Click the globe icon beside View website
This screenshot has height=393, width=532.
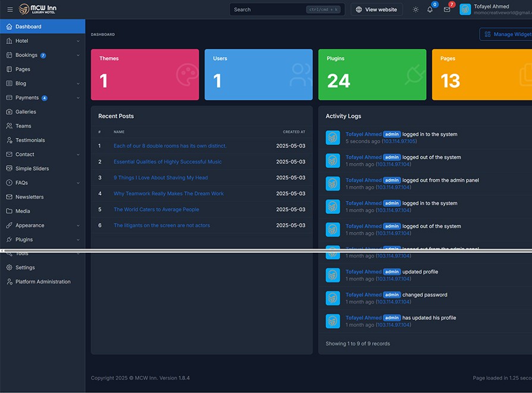pyautogui.click(x=359, y=10)
